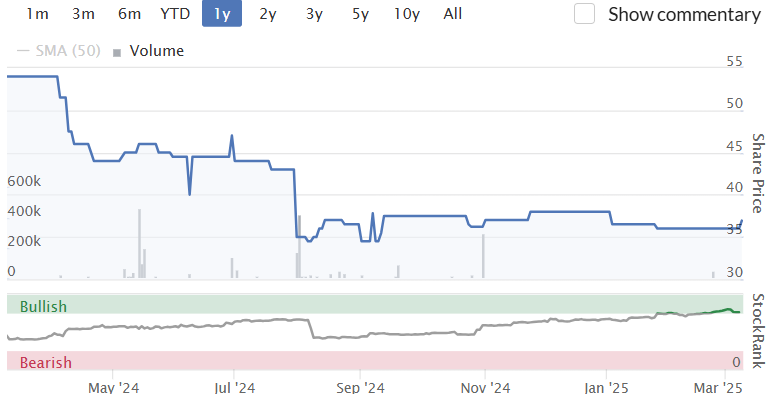
Task: Switch chart to YTD range
Action: 175,14
